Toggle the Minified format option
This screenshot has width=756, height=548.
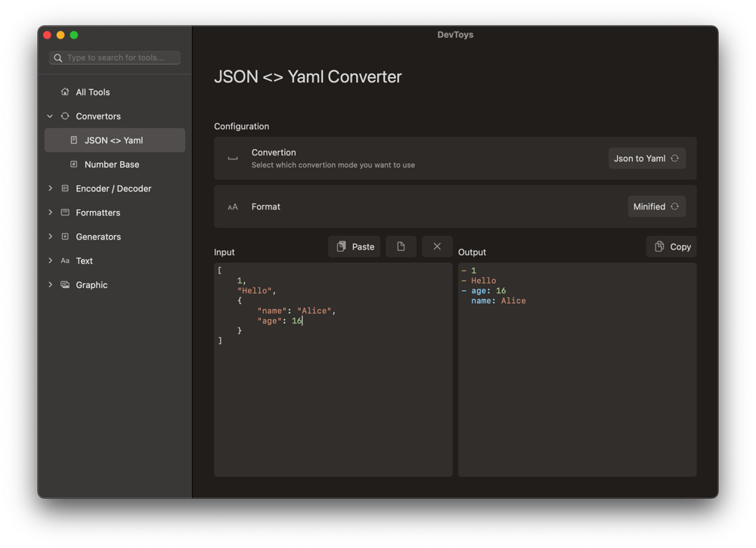[656, 206]
